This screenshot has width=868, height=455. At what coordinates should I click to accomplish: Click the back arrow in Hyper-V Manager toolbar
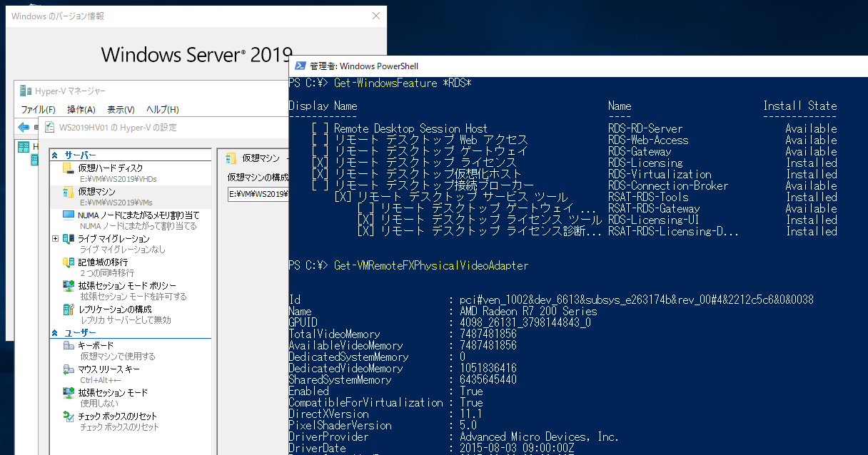[x=24, y=127]
